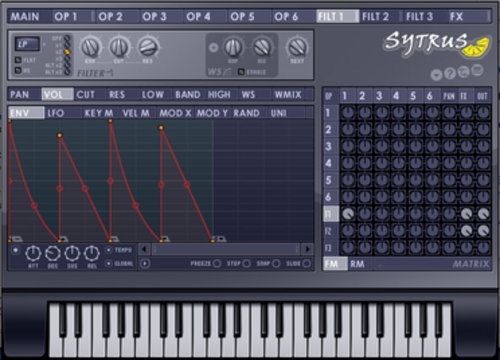500x360 pixels.
Task: Click the filter CUT cutoff knob
Action: [119, 47]
